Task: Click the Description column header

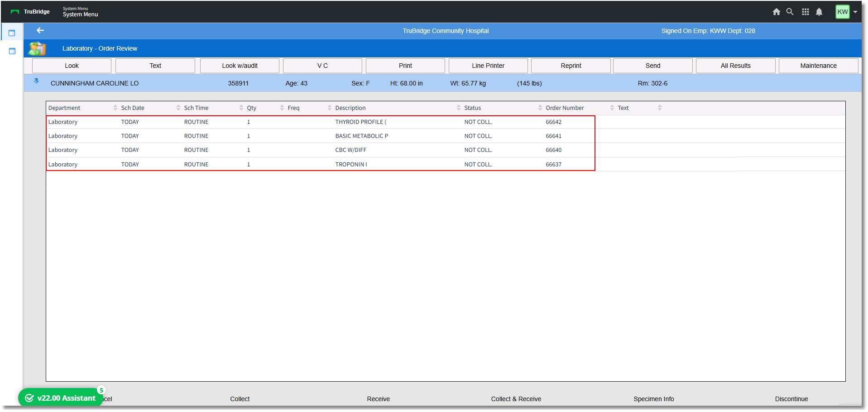Action: coord(350,108)
